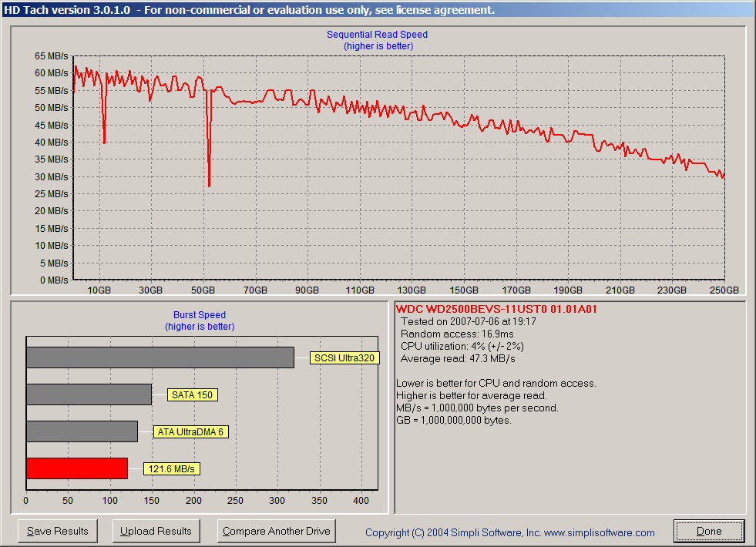This screenshot has width=756, height=547.
Task: Click the Random access: 16.9ms value
Action: click(x=456, y=334)
